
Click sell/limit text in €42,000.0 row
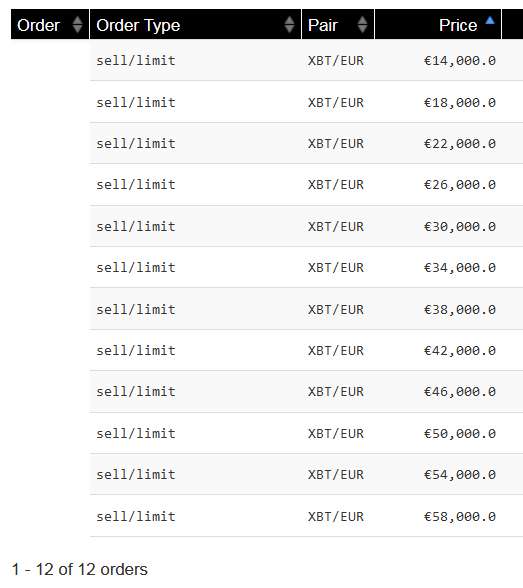[x=136, y=350]
